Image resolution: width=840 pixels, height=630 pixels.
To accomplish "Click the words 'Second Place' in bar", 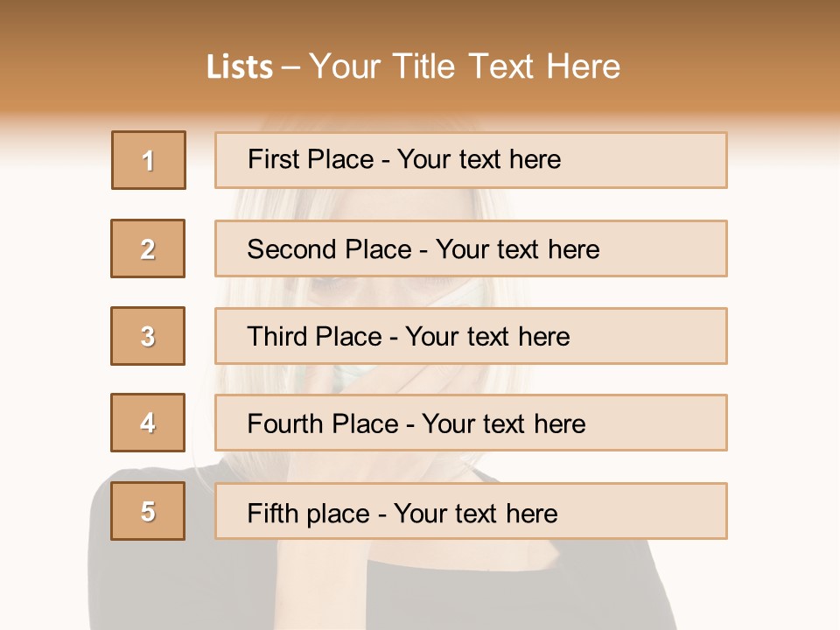I will coord(330,249).
